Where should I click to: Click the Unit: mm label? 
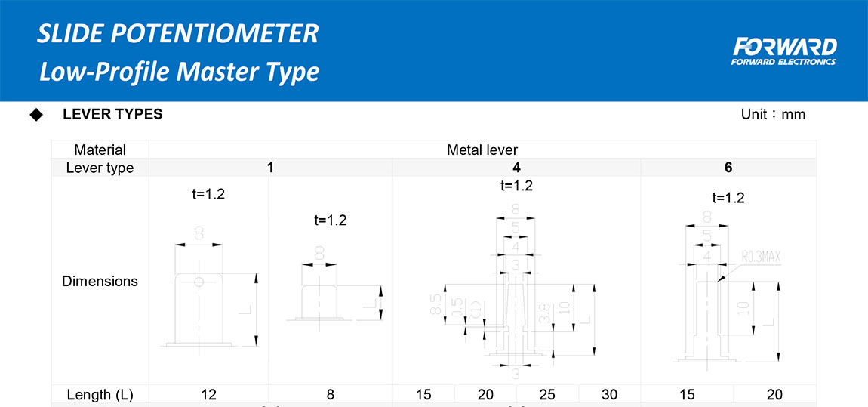point(773,115)
